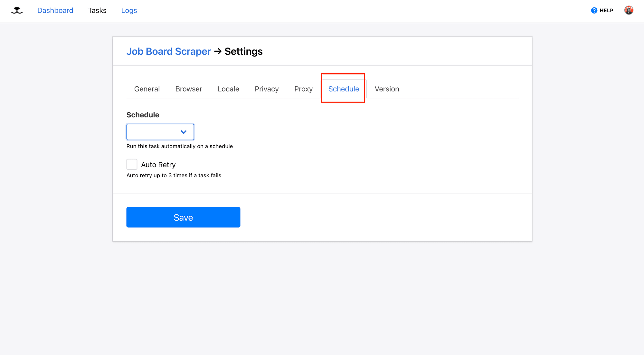Switch to the Version tab
644x355 pixels.
click(x=387, y=89)
